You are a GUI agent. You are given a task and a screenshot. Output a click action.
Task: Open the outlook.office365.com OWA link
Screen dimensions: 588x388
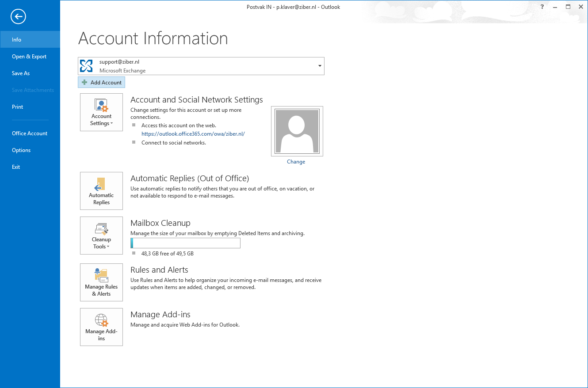[193, 133]
